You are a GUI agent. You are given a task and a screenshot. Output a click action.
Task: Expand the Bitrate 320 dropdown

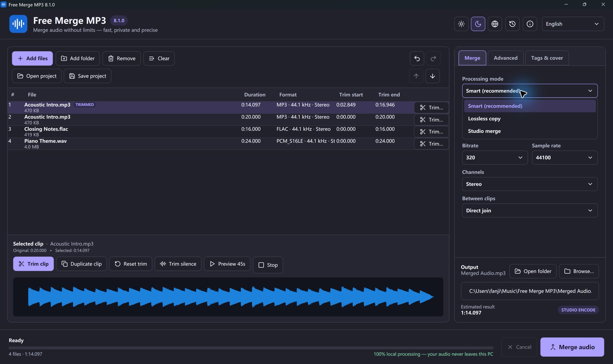[495, 157]
